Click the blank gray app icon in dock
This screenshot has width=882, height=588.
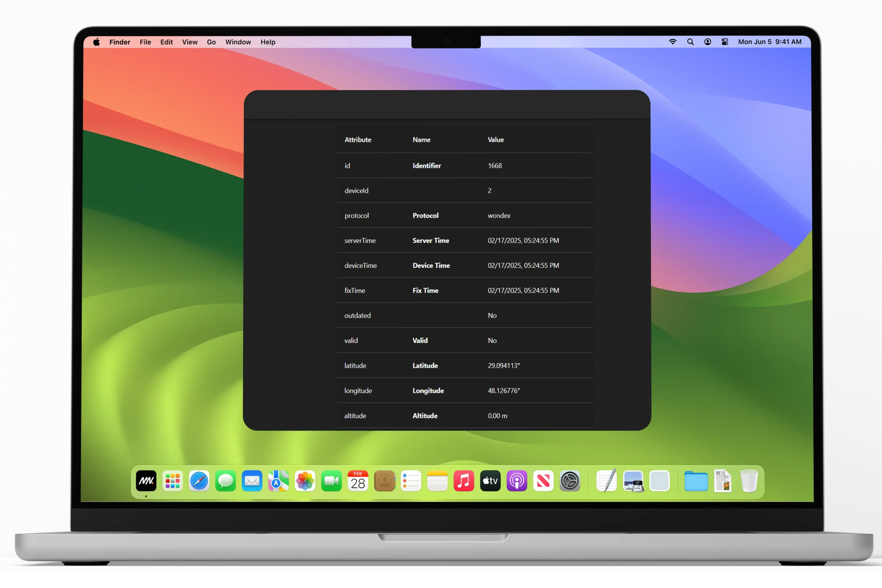coord(660,481)
